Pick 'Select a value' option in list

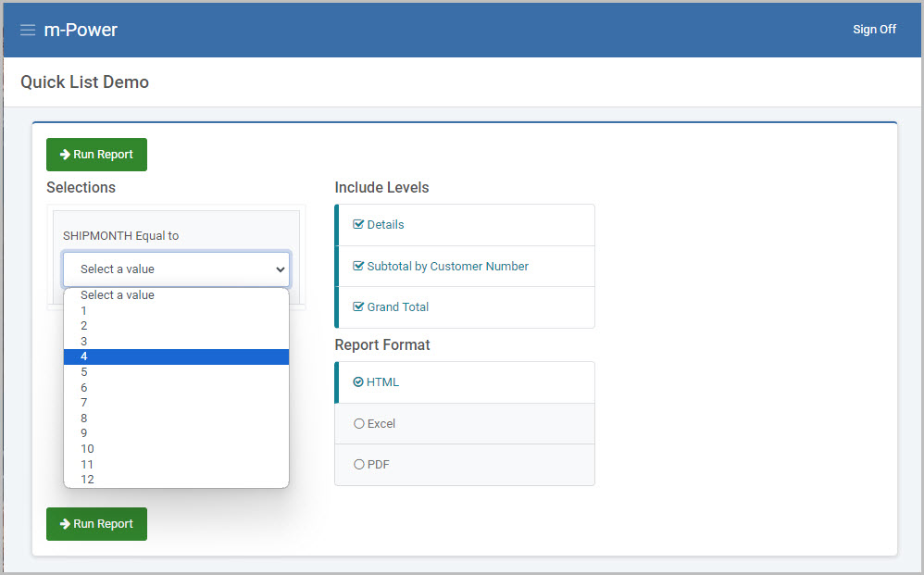[x=176, y=295]
